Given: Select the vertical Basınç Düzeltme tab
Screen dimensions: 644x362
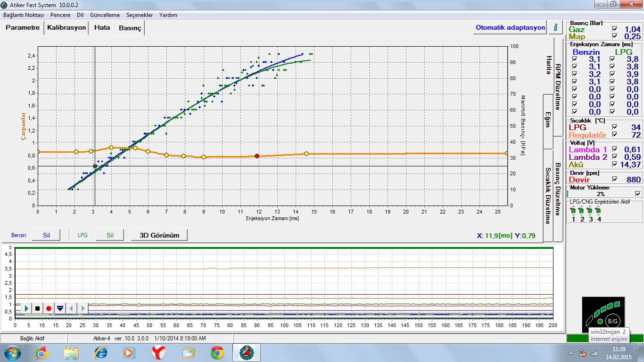Looking at the screenshot, I should pos(558,189).
